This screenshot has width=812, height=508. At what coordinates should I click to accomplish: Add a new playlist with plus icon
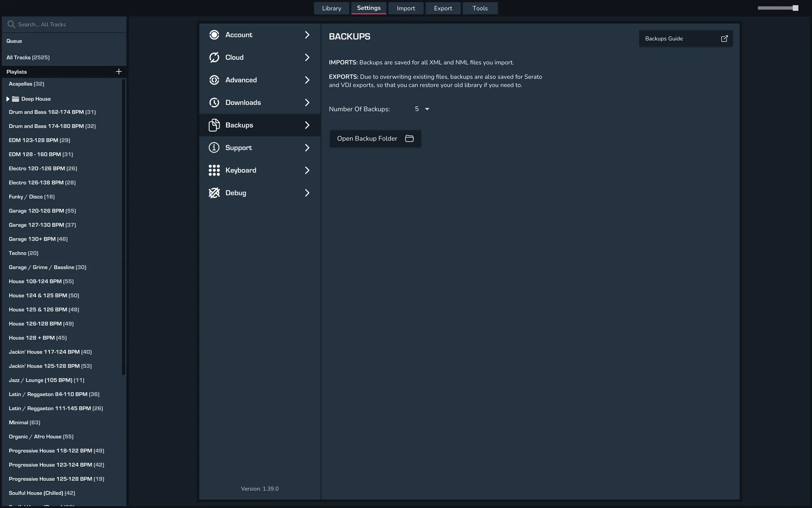[x=119, y=72]
